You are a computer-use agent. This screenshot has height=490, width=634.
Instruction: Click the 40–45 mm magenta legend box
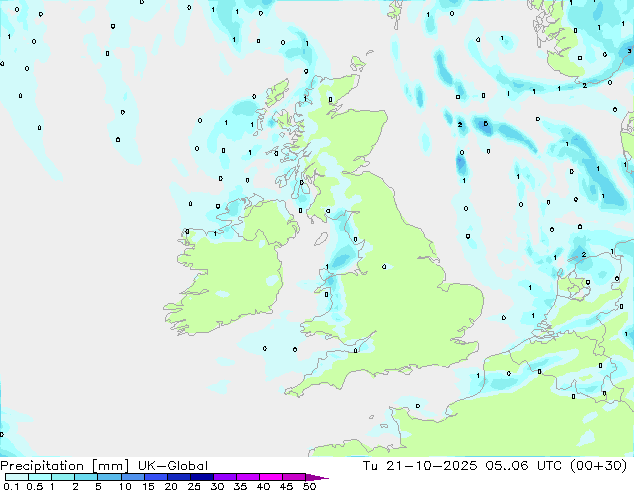click(x=271, y=477)
